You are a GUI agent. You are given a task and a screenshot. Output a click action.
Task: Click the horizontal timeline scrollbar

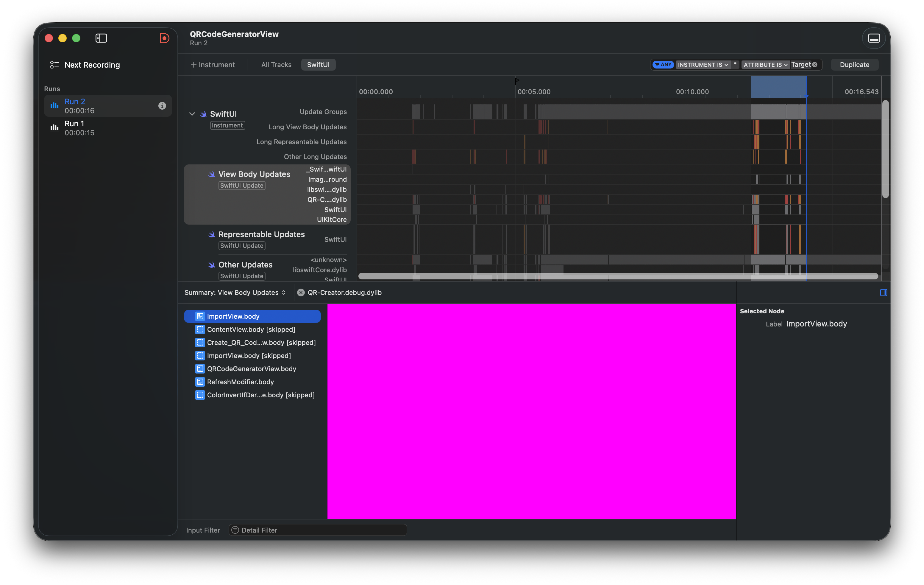click(618, 276)
